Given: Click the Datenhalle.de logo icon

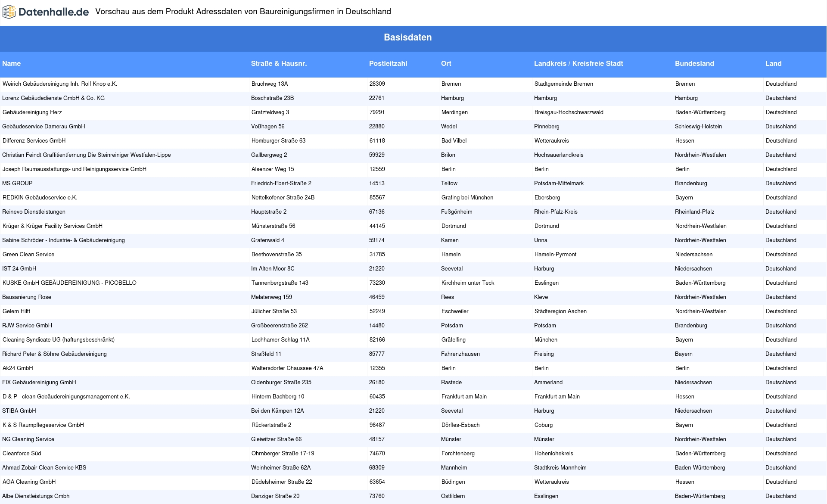Looking at the screenshot, I should [9, 12].
